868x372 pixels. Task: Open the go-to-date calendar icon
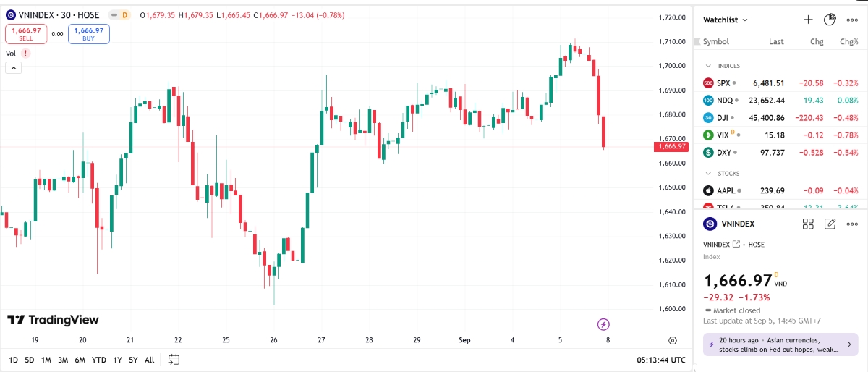coord(174,360)
